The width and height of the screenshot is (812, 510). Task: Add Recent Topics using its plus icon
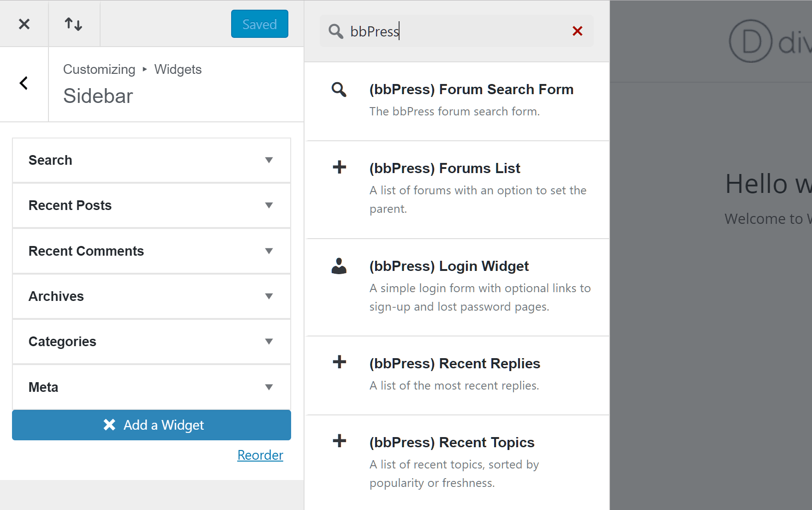tap(339, 441)
